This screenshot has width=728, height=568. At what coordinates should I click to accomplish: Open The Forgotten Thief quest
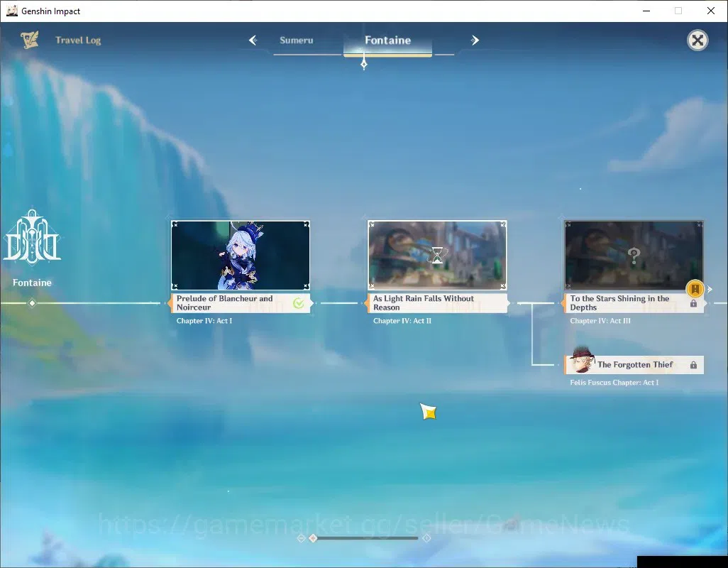pyautogui.click(x=634, y=364)
